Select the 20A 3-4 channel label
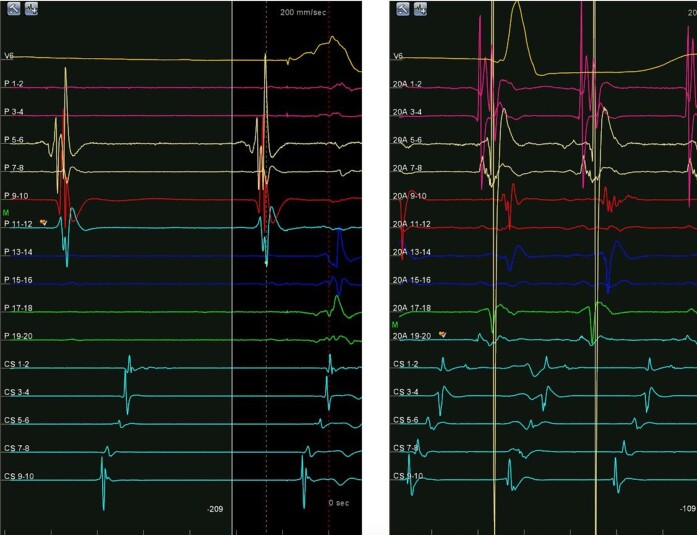The height and width of the screenshot is (535, 697). point(407,112)
